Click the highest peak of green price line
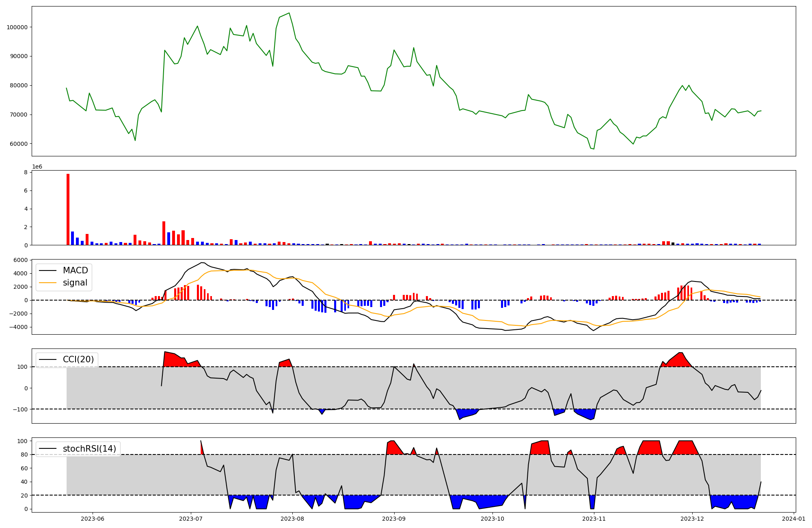The width and height of the screenshot is (812, 528). [x=289, y=13]
